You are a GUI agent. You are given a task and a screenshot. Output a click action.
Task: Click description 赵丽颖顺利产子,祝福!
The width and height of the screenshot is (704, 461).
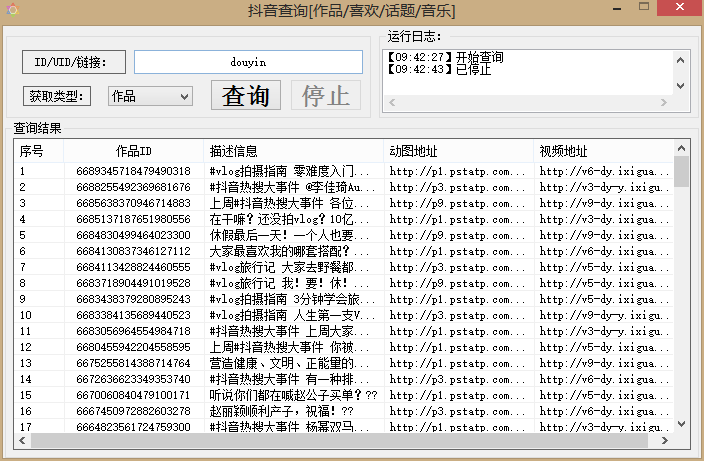point(282,411)
